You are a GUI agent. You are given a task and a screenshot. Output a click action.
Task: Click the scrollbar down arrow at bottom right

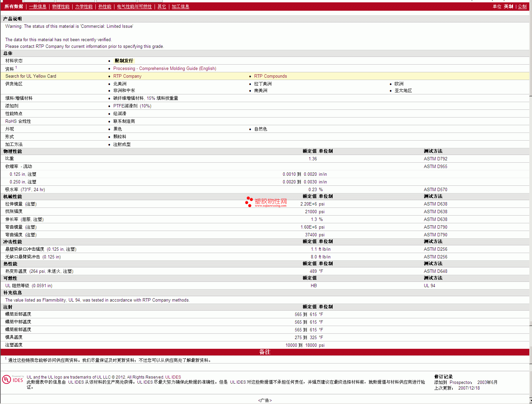click(x=530, y=401)
